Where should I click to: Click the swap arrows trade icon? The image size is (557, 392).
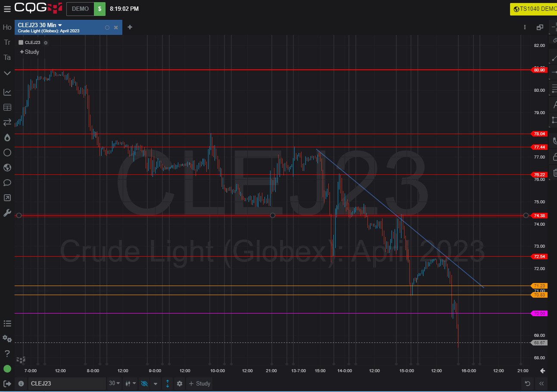coord(7,122)
